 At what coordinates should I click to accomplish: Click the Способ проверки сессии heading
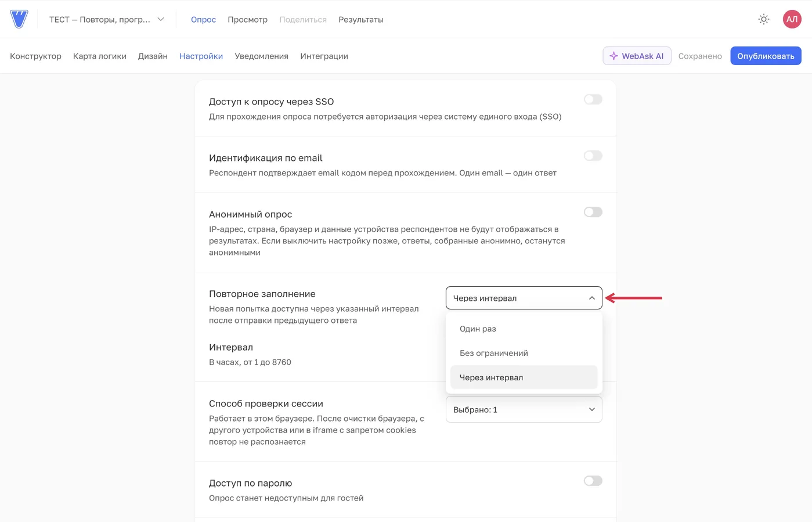tap(266, 404)
